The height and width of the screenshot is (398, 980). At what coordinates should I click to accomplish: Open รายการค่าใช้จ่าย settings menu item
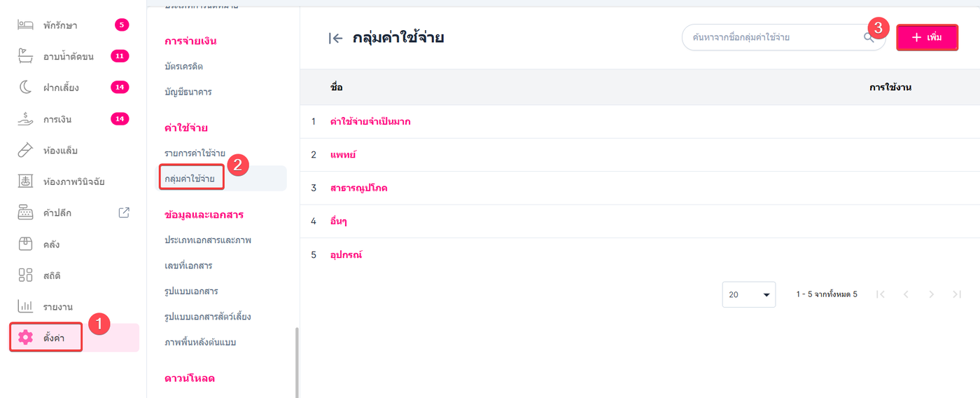click(x=195, y=153)
